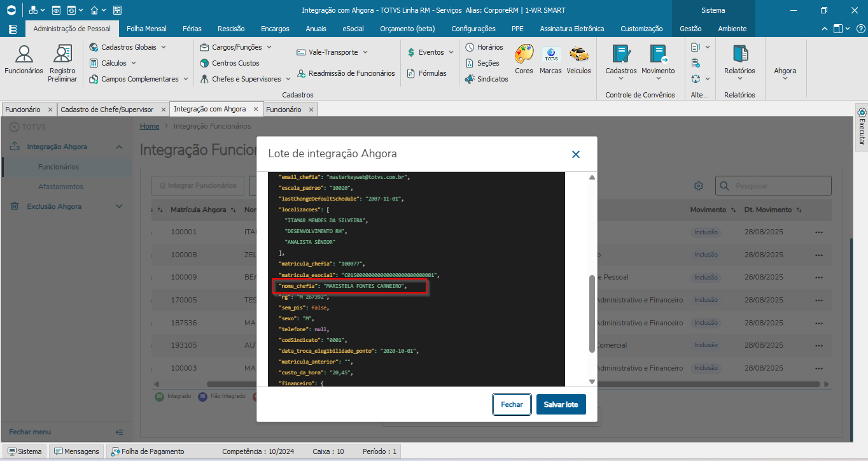Click the TOTVS application logo in title bar
Viewport: 868px width, 461px height.
coord(11,10)
